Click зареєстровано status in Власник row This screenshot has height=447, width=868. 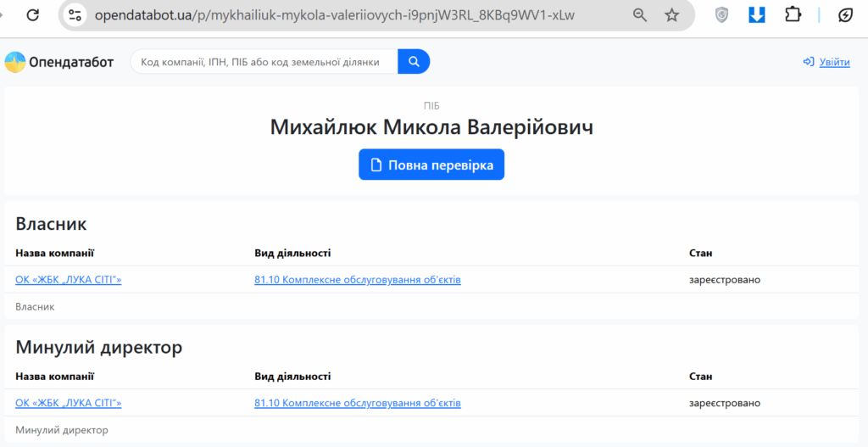pos(724,280)
